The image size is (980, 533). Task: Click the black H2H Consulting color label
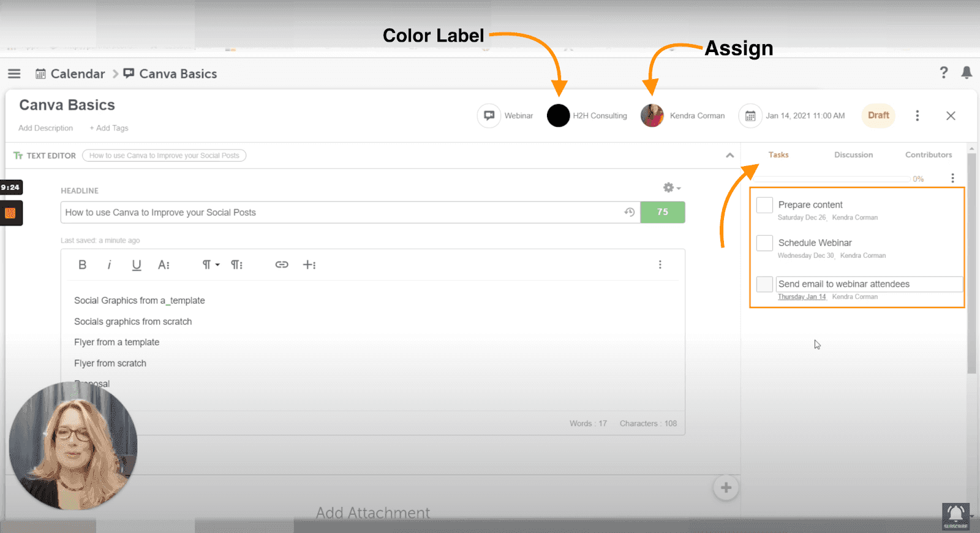tap(558, 115)
